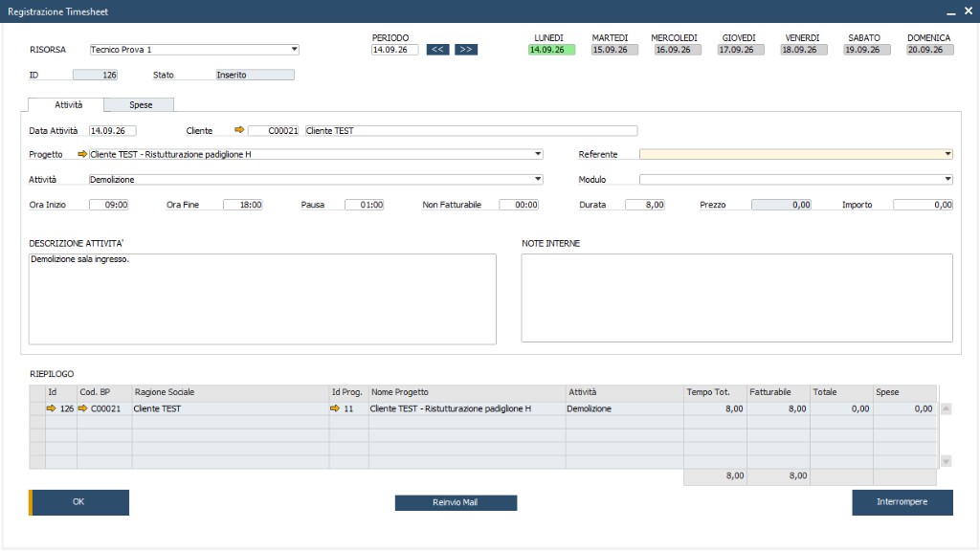Viewport: 980px width, 551px height.
Task: Click the Cliente code field C00021
Action: tap(273, 130)
